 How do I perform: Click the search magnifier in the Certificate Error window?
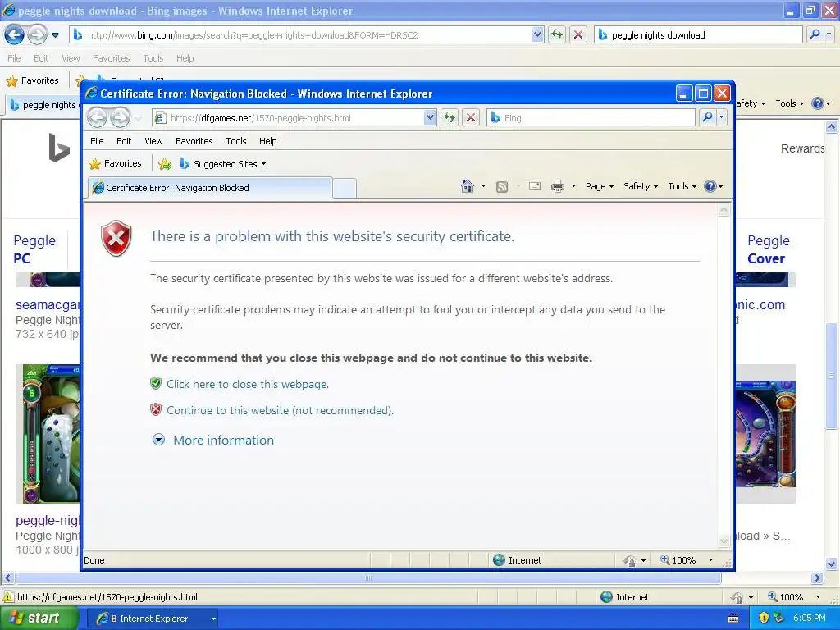pyautogui.click(x=707, y=117)
